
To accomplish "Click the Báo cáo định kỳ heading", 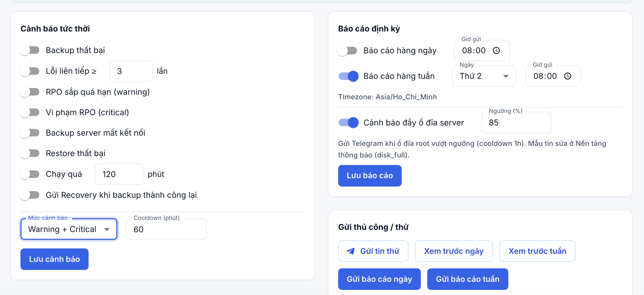I will tap(369, 29).
